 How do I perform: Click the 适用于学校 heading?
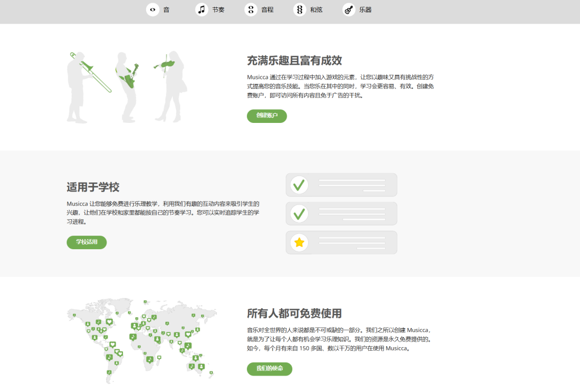tap(93, 187)
